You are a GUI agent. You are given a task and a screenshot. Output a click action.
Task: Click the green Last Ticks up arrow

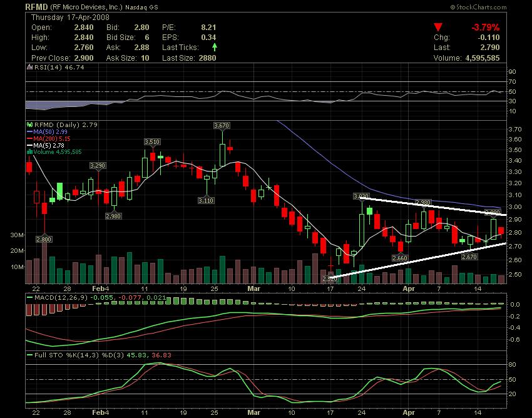[214, 47]
